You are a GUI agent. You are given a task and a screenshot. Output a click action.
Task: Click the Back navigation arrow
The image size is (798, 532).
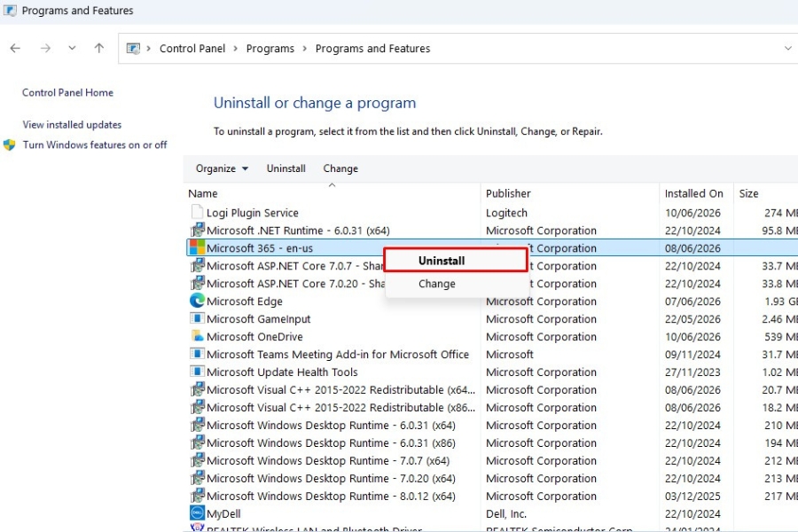(15, 49)
